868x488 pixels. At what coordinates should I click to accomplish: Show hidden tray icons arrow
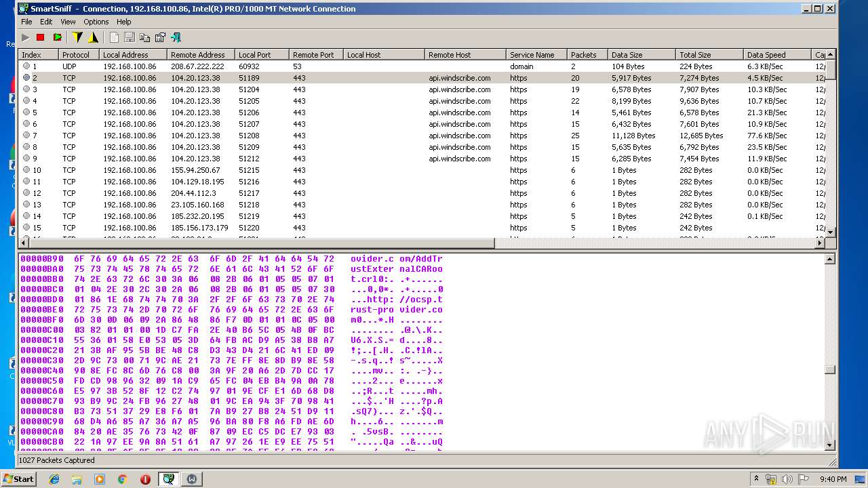coord(756,479)
